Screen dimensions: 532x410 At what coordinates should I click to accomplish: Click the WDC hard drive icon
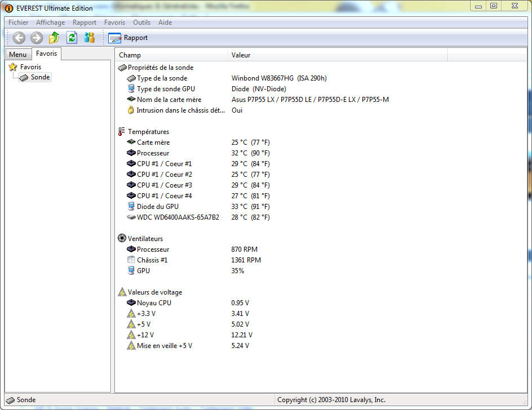click(x=131, y=217)
